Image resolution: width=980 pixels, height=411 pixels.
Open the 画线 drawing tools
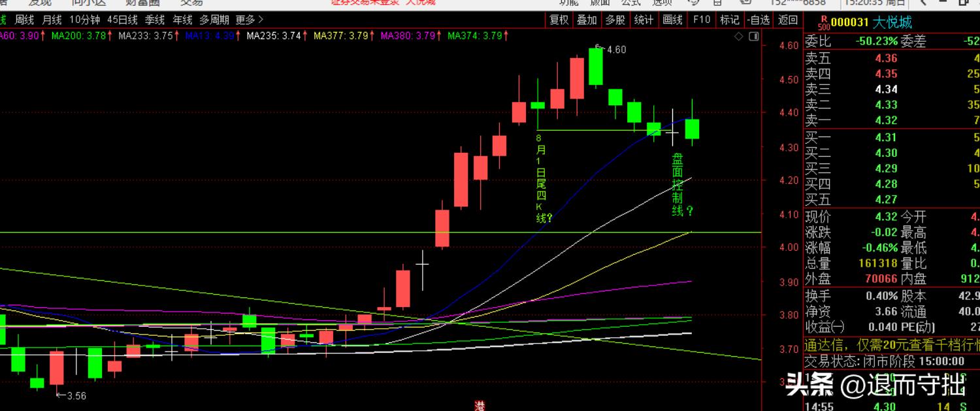[x=672, y=20]
